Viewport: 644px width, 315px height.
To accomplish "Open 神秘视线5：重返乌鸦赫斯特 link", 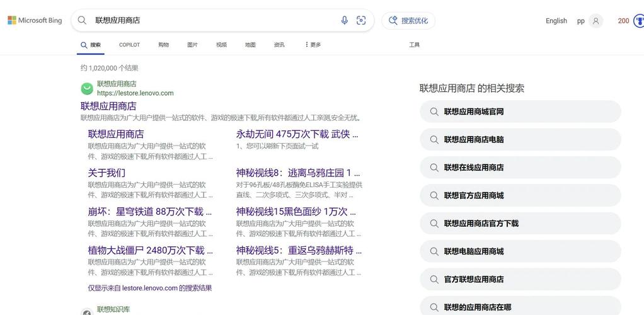I will pyautogui.click(x=299, y=251).
